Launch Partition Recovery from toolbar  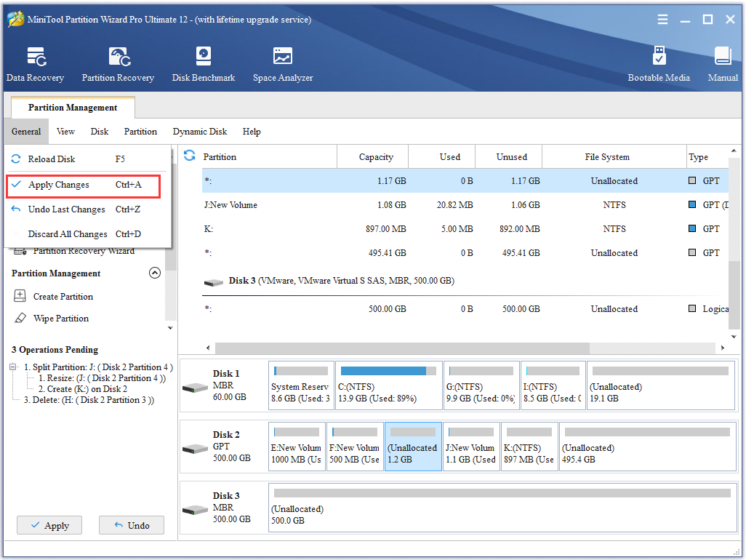(x=118, y=64)
